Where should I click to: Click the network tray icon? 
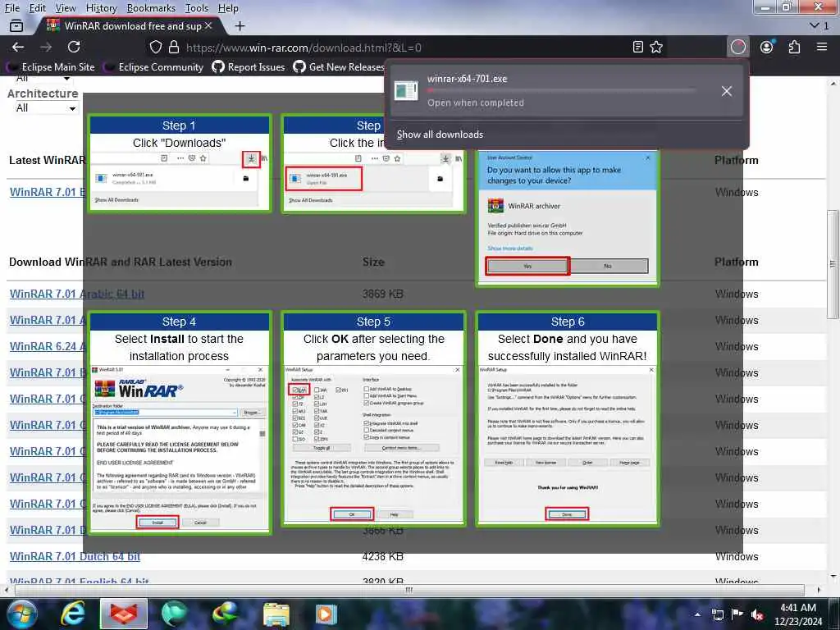click(x=717, y=614)
